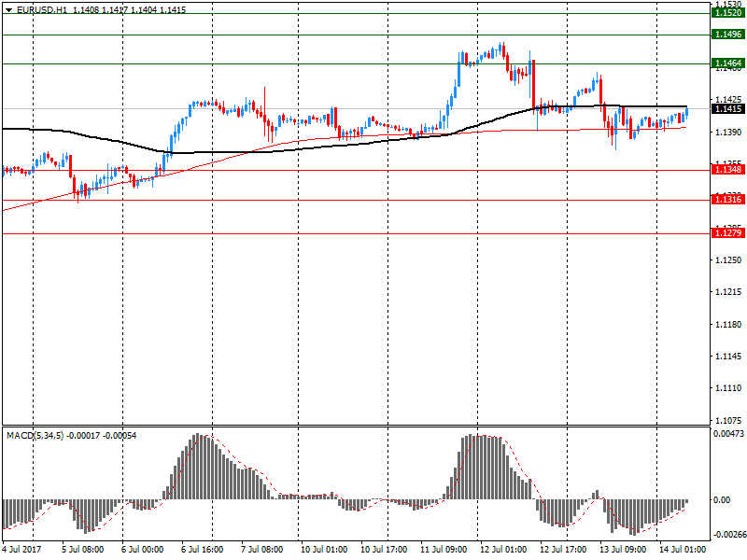Viewport: 747px width, 560px height.
Task: Click the 5 Jul 08:00 time label
Action: pyautogui.click(x=82, y=550)
